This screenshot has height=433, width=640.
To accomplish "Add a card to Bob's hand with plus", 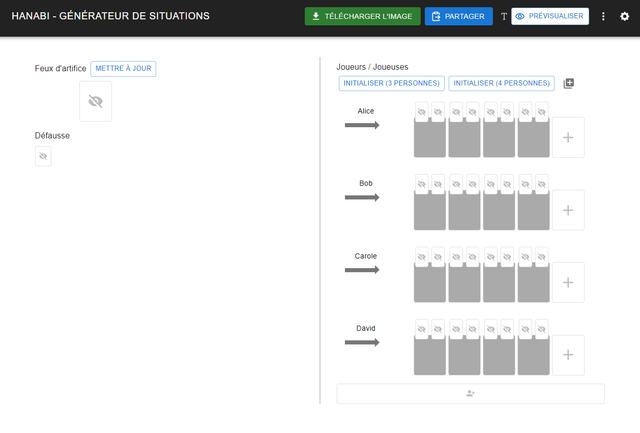I will coord(568,210).
